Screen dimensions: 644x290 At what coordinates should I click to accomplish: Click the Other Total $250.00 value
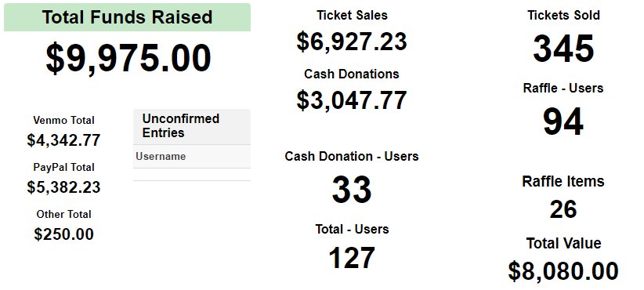pos(63,234)
